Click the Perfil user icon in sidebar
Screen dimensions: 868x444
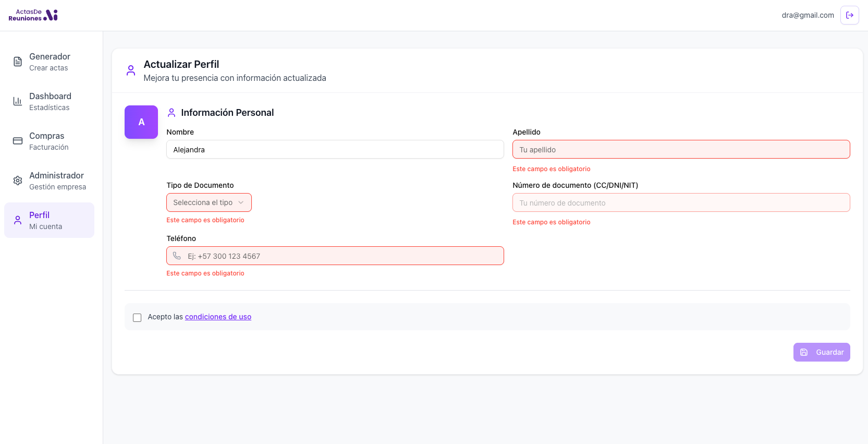(x=18, y=220)
